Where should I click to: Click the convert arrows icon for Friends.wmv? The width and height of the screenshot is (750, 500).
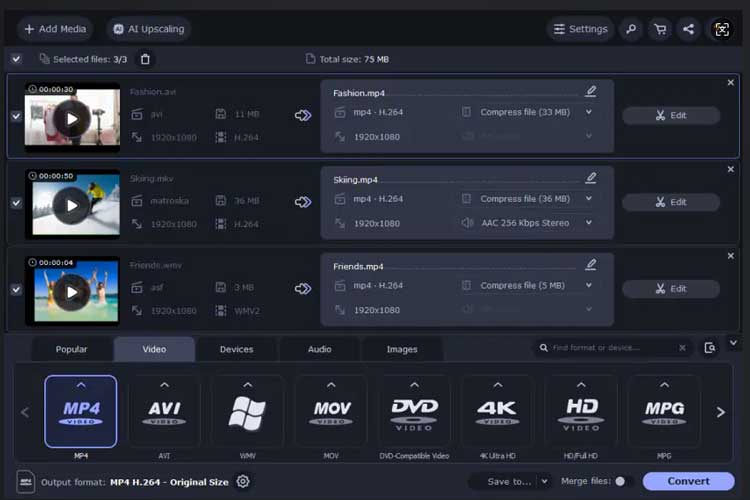coord(303,289)
